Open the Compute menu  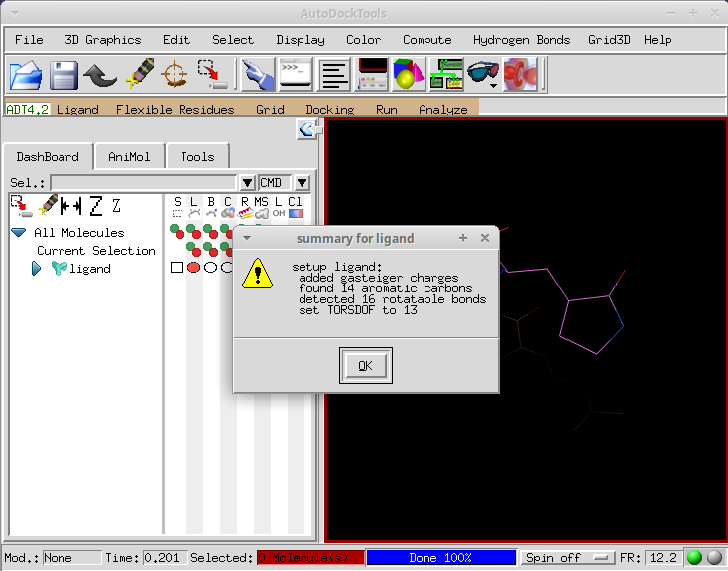pos(427,40)
